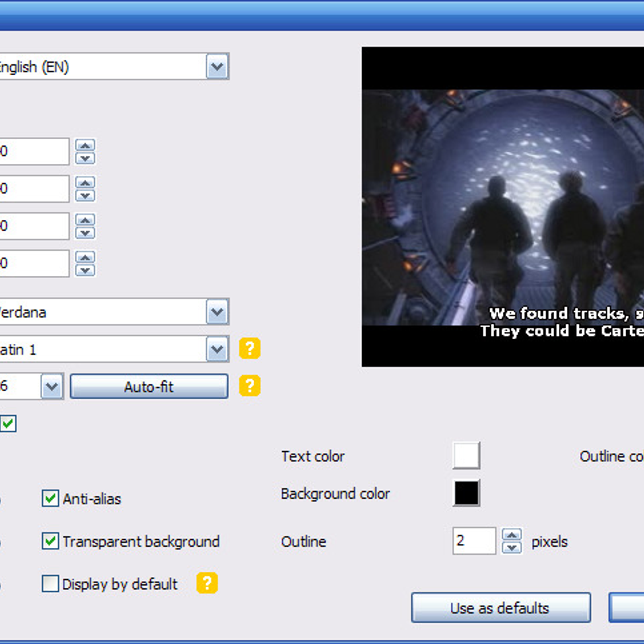Viewport: 644px width, 644px height.
Task: Decrement the third margin spinner
Action: [85, 233]
